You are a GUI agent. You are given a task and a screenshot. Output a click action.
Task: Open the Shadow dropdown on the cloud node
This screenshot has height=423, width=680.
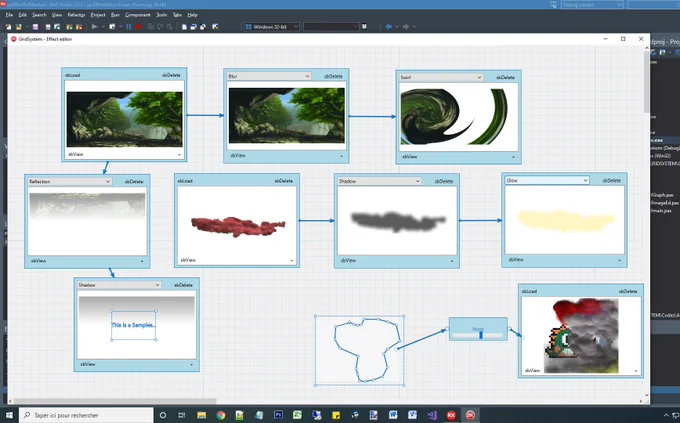pyautogui.click(x=379, y=181)
